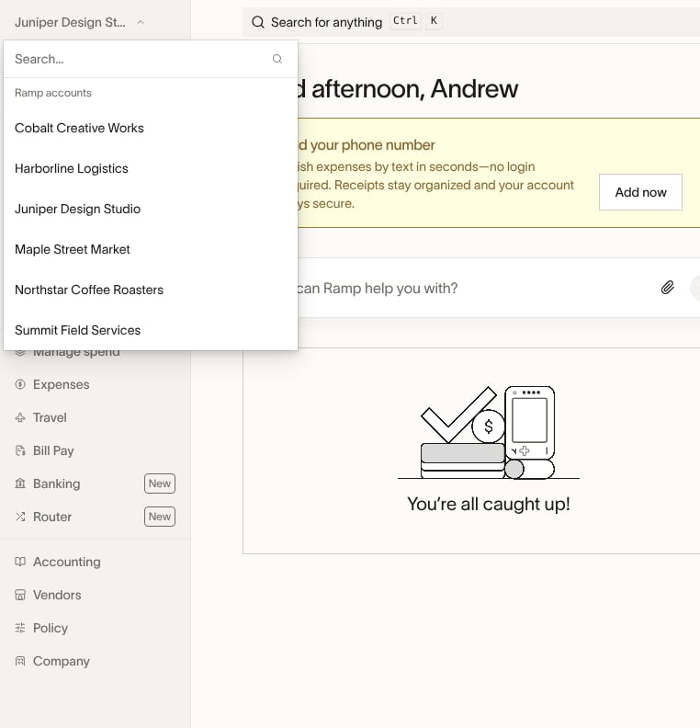The image size is (700, 728).
Task: Click the Travel airplane icon
Action: 20,417
